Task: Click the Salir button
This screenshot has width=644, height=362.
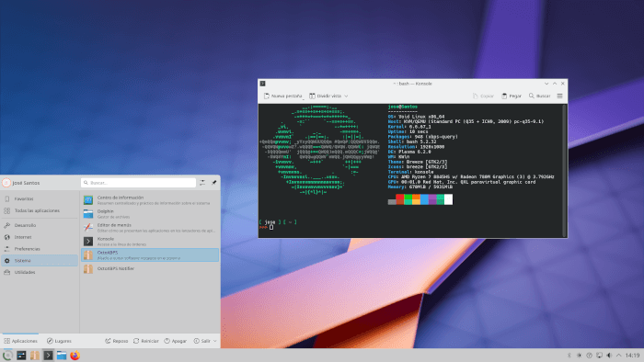Action: click(x=201, y=341)
